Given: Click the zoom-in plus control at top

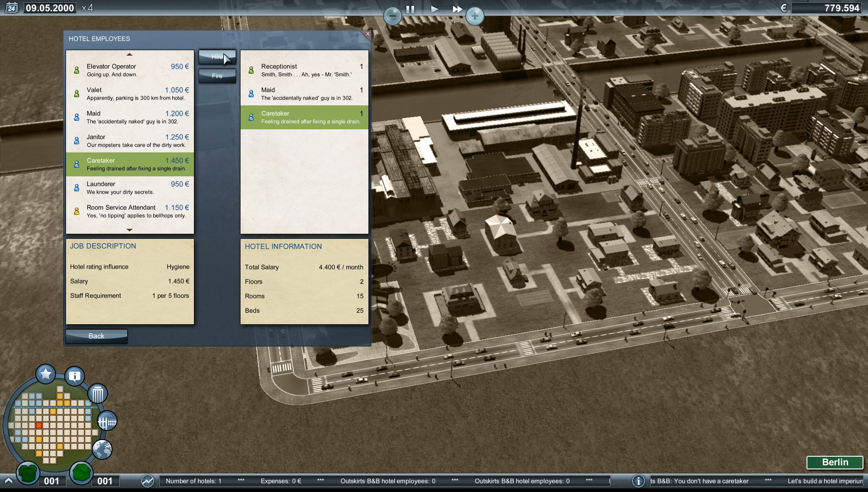Looking at the screenshot, I should coord(475,16).
